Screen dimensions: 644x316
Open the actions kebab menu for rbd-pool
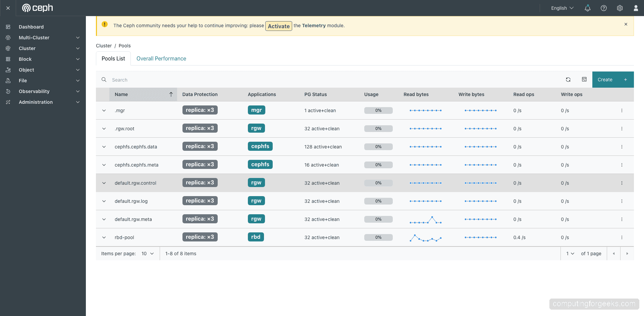[x=622, y=237]
